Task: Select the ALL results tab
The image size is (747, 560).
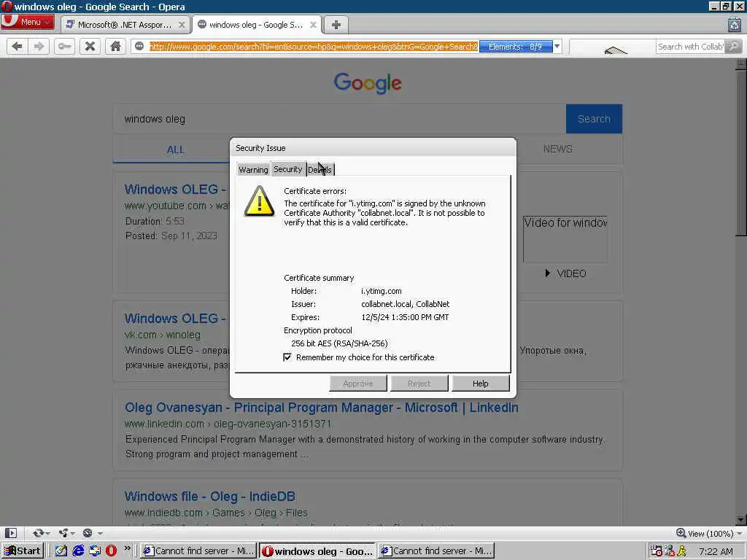Action: (x=176, y=149)
